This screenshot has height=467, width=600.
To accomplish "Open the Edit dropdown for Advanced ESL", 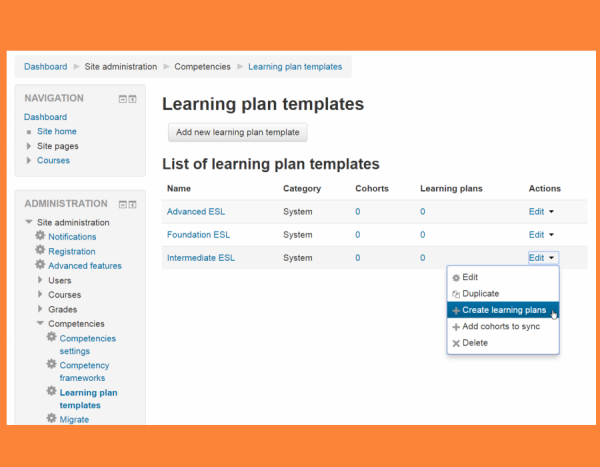I will click(541, 212).
